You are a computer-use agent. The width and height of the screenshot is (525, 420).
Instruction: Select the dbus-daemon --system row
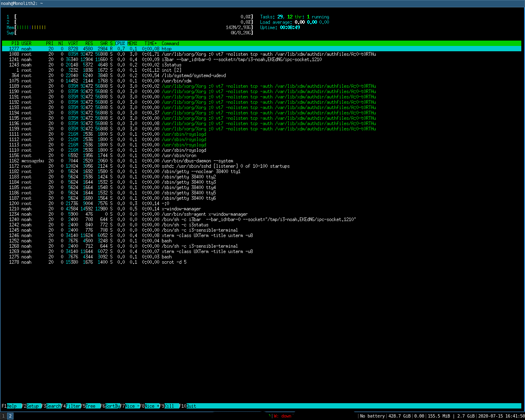point(262,161)
